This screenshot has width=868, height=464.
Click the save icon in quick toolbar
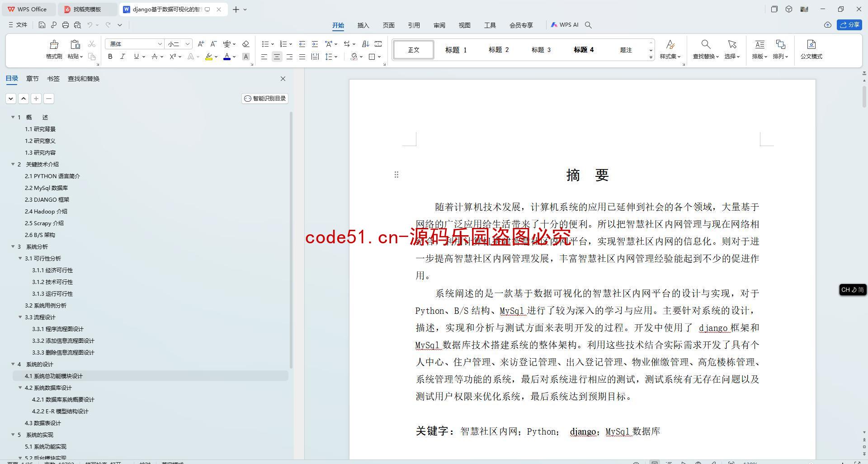click(x=42, y=25)
